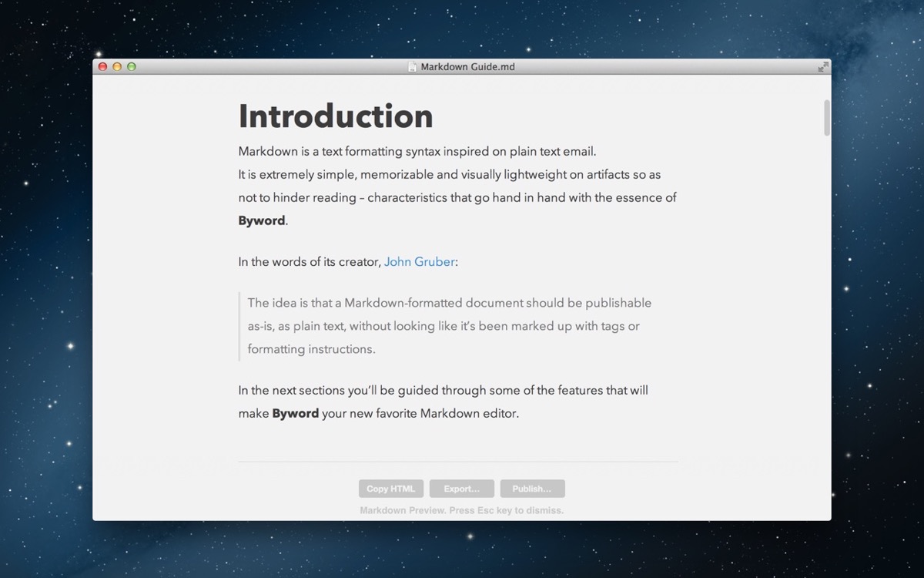Click the Markdown Guide.md window title
924x578 pixels.
(x=467, y=67)
